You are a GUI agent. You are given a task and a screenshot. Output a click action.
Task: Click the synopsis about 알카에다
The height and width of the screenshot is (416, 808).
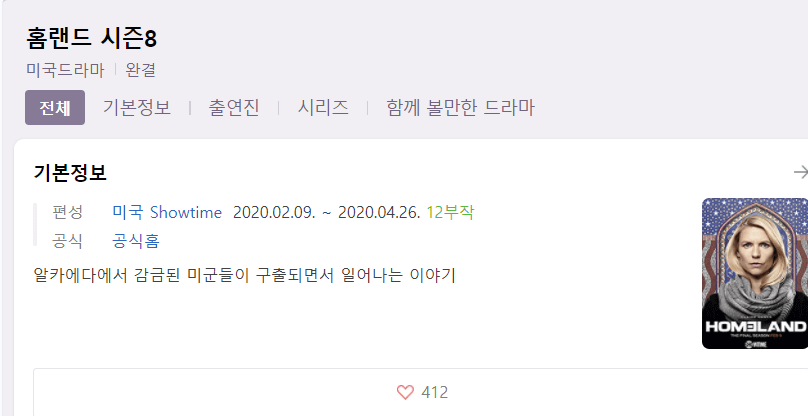coord(245,275)
